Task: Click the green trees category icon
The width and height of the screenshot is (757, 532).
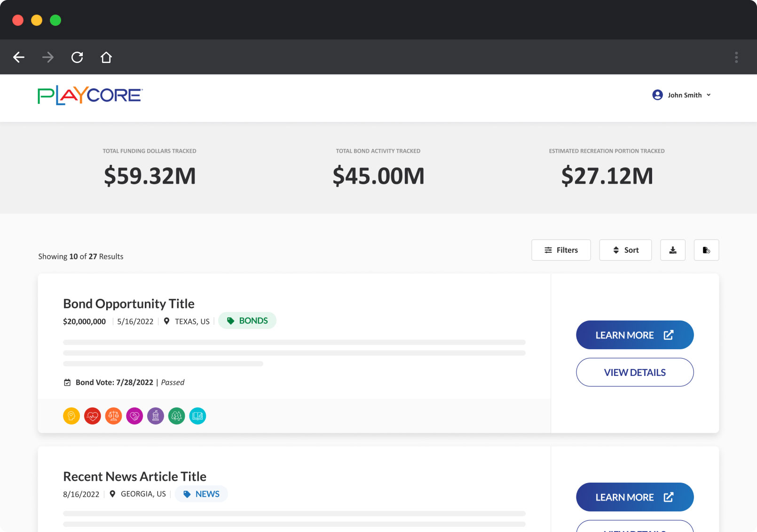Action: (177, 416)
